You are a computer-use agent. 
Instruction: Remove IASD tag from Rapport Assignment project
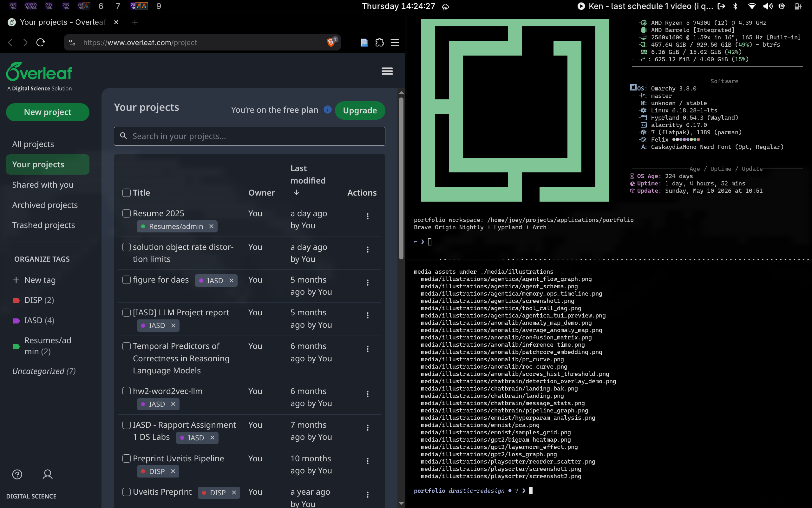(x=212, y=438)
